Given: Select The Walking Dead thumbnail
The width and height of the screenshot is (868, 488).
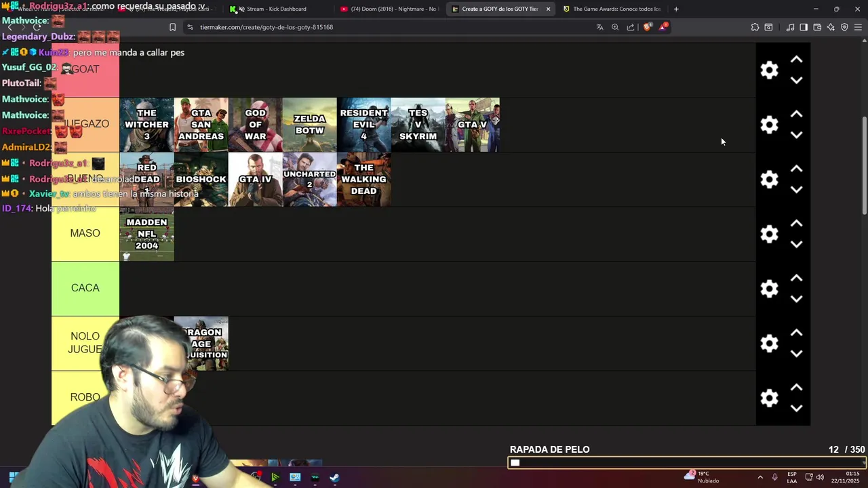Looking at the screenshot, I should point(363,180).
